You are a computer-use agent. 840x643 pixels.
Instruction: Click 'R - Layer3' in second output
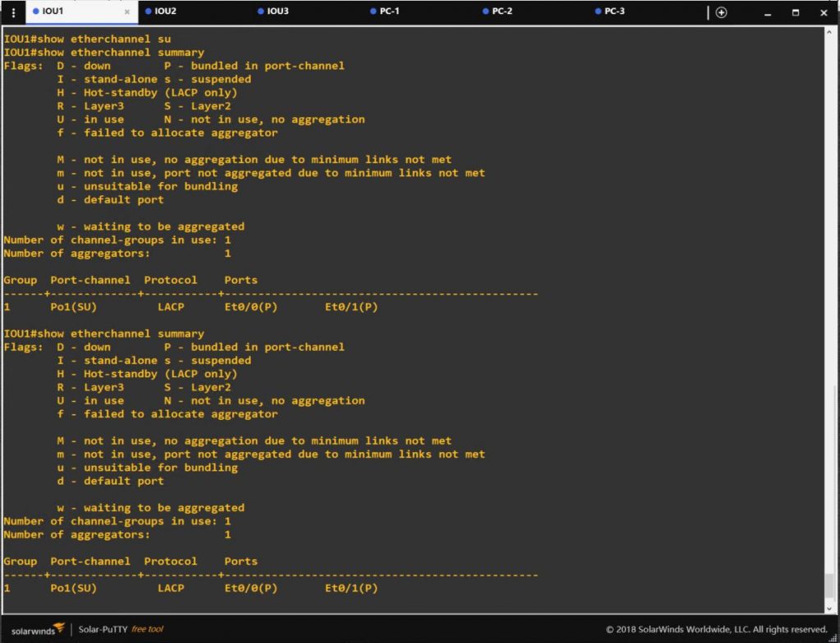[x=90, y=387]
